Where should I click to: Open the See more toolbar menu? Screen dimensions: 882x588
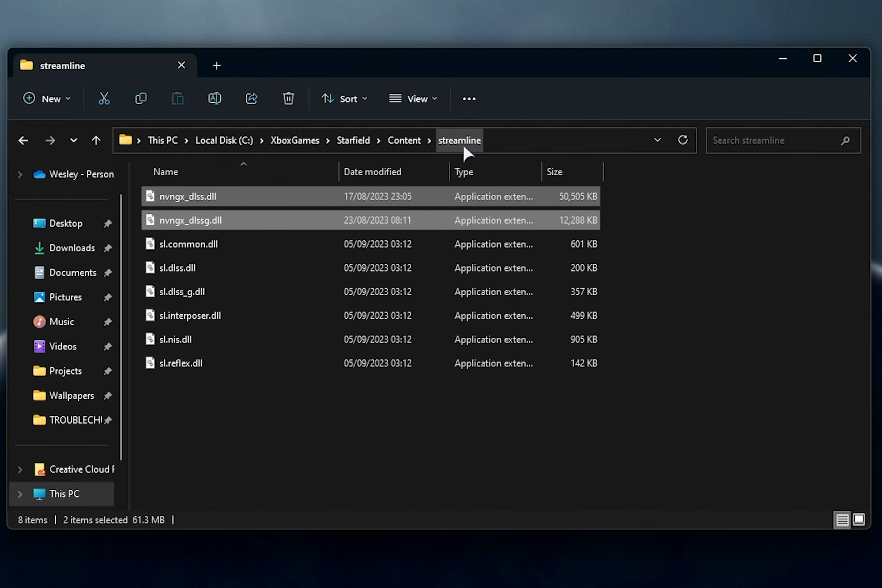pyautogui.click(x=469, y=98)
